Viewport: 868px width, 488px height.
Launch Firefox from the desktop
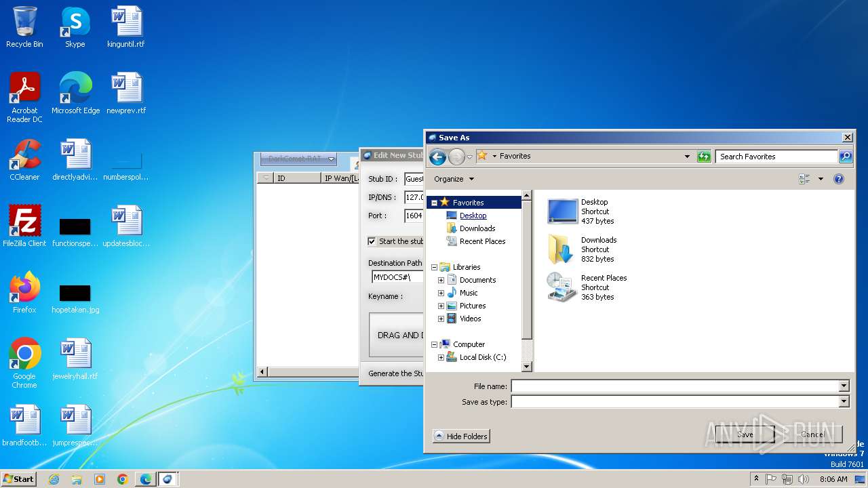24,293
